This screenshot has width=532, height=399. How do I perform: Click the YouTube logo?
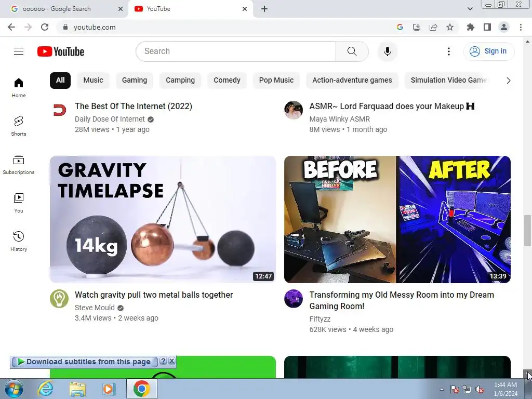pyautogui.click(x=61, y=51)
